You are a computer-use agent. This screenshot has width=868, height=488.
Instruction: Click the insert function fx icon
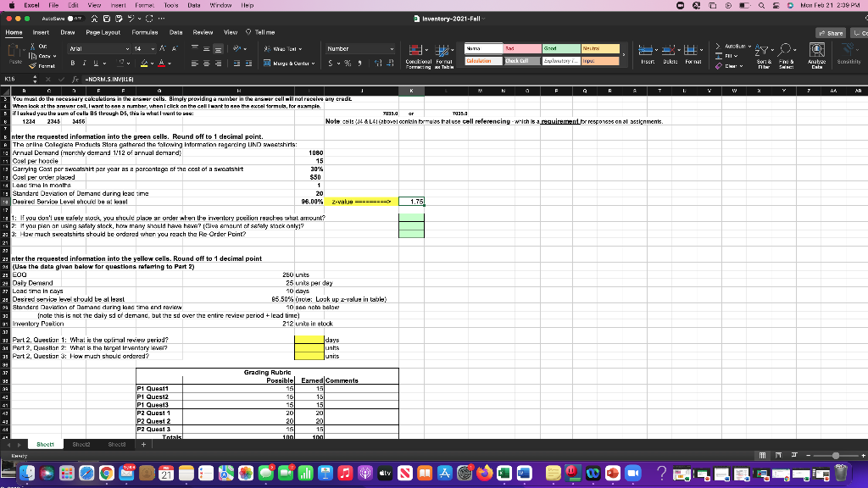(x=75, y=79)
